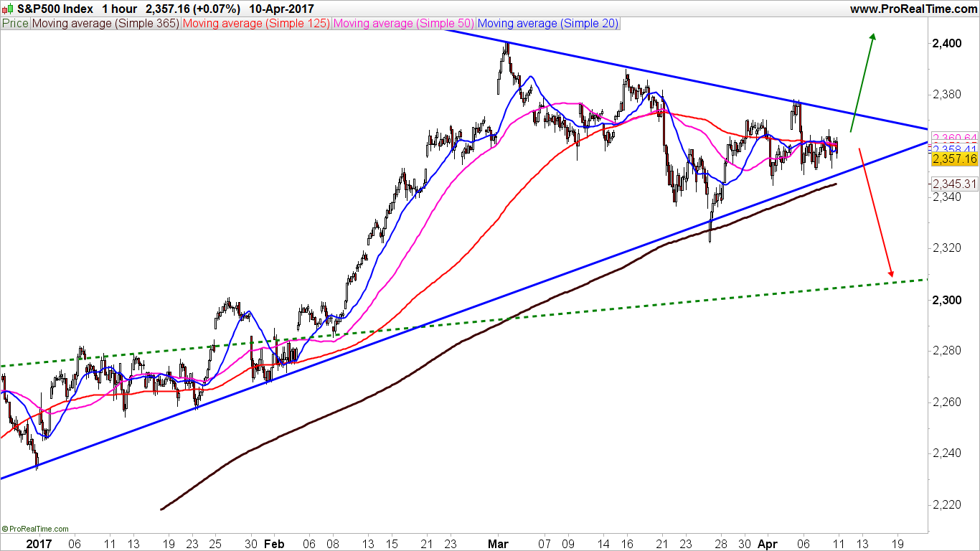Click the 10-Apr-2017 date label
Image resolution: width=980 pixels, height=551 pixels.
click(282, 9)
